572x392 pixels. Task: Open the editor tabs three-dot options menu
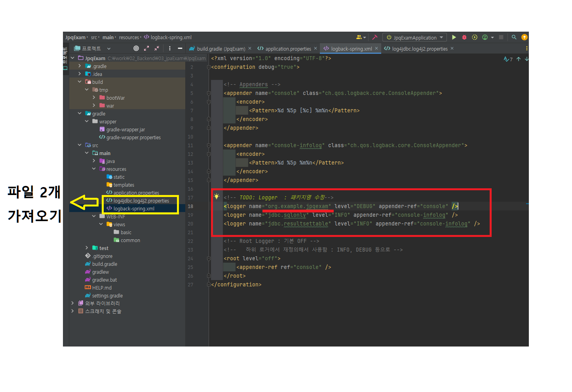[526, 48]
